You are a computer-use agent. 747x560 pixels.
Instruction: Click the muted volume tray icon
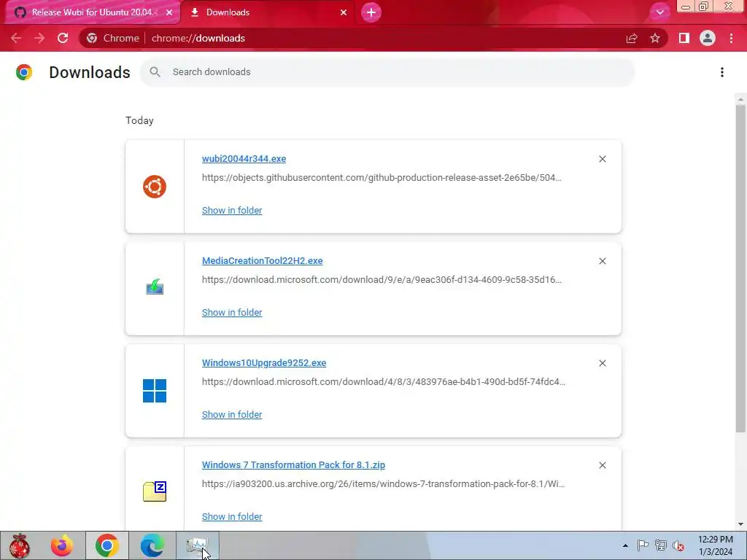[x=678, y=545]
